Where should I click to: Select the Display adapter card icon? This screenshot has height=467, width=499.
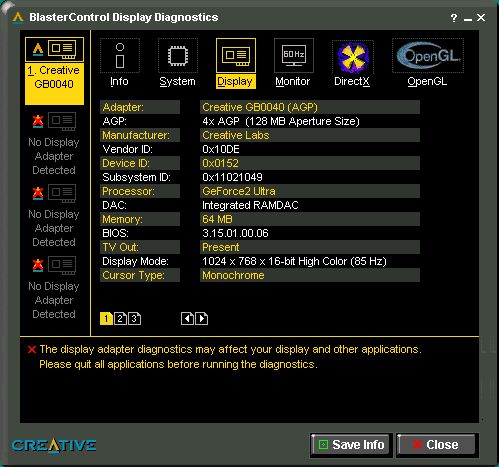[236, 55]
